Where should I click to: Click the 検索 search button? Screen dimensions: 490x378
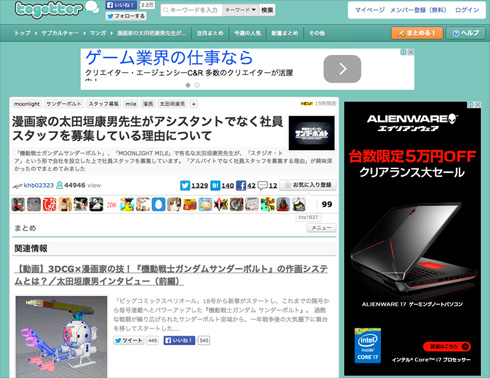tap(267, 10)
